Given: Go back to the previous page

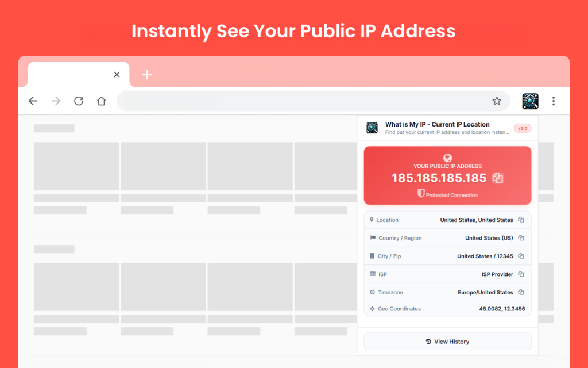Looking at the screenshot, I should (x=33, y=101).
